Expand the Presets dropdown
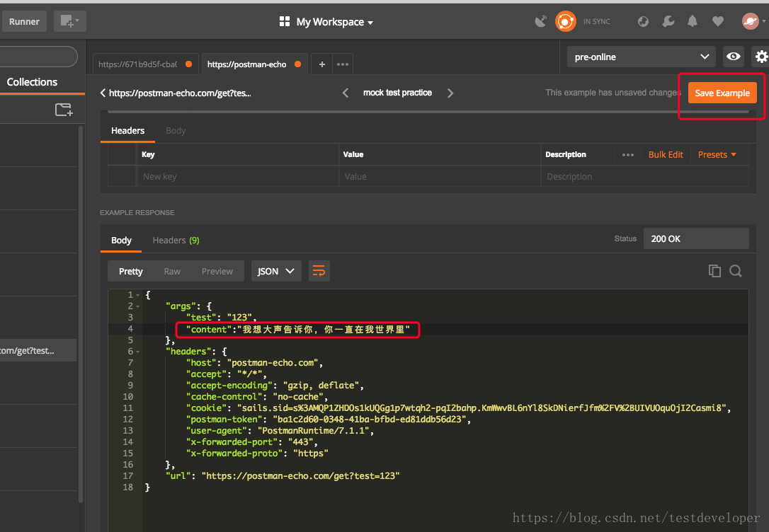This screenshot has width=769, height=532. (717, 154)
